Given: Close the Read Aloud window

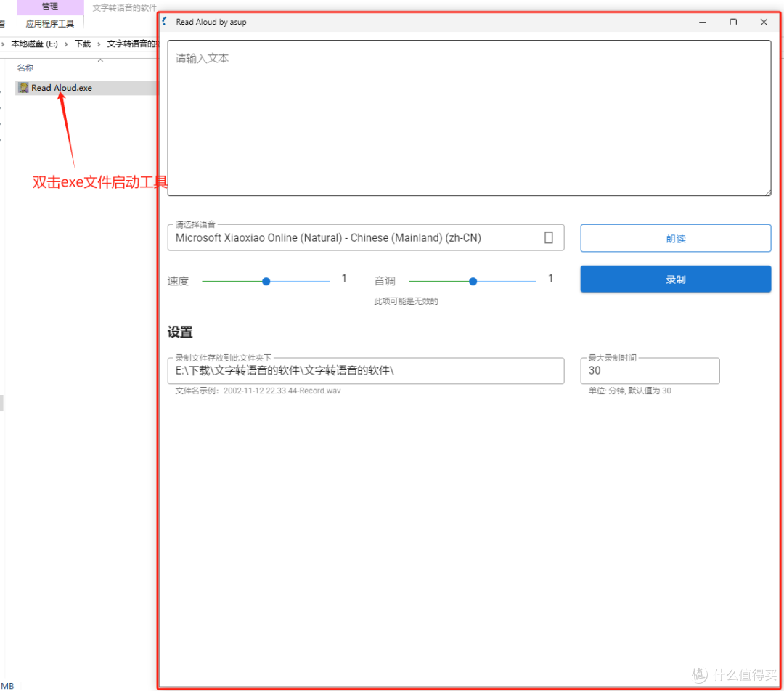Looking at the screenshot, I should (764, 22).
